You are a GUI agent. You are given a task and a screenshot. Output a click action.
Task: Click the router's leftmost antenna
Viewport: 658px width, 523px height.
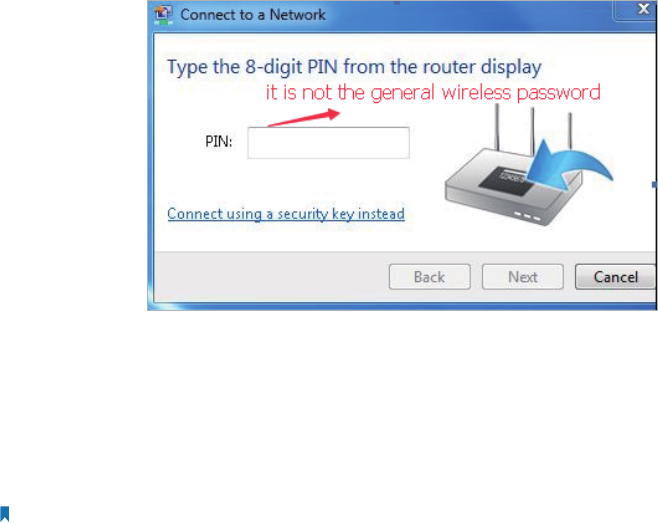click(497, 127)
